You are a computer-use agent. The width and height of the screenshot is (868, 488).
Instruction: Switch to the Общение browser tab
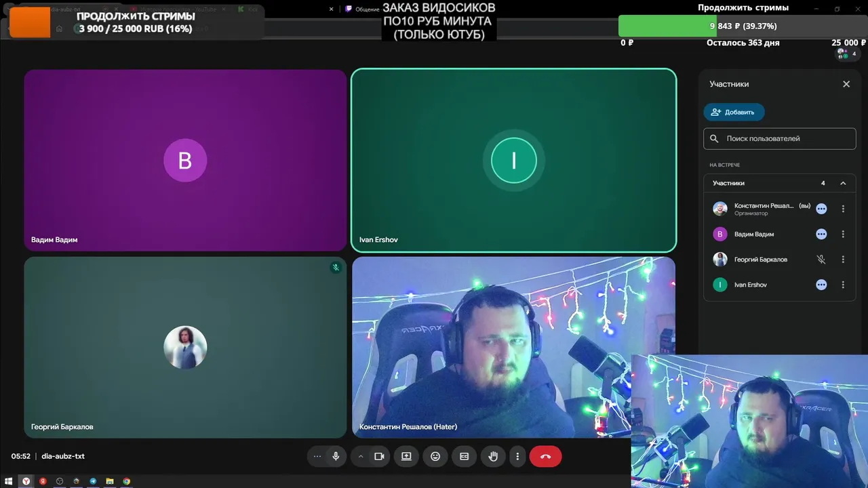click(362, 9)
